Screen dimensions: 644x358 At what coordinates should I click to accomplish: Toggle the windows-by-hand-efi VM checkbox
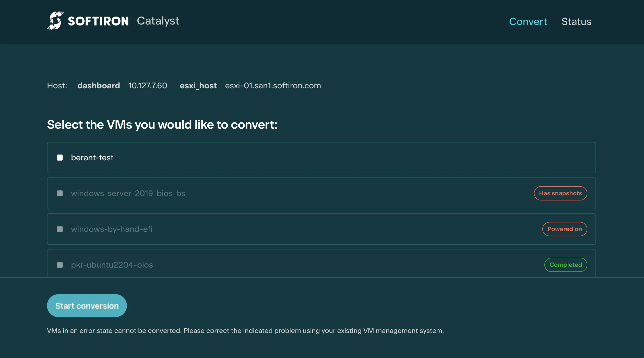(59, 229)
